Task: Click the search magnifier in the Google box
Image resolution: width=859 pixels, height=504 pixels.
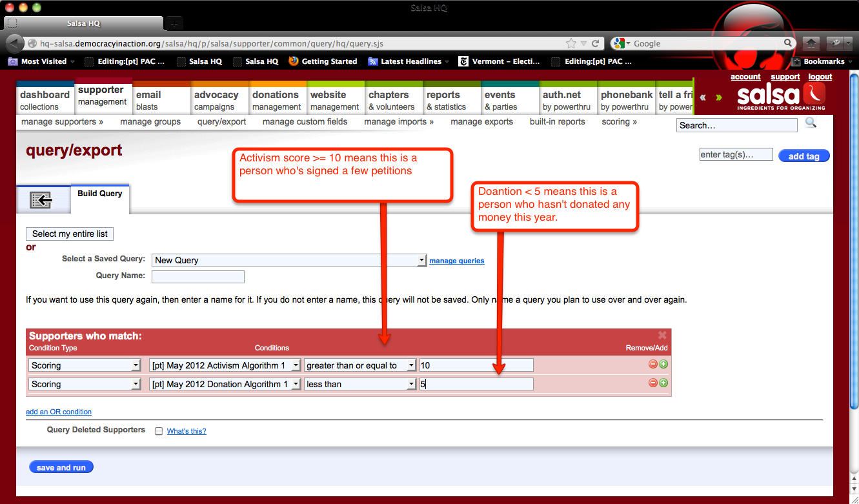Action: pyautogui.click(x=788, y=43)
